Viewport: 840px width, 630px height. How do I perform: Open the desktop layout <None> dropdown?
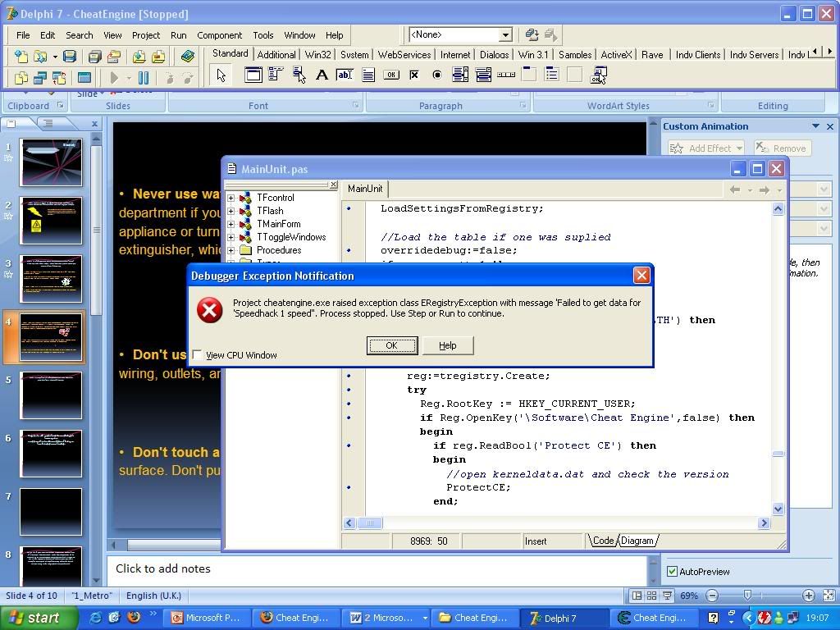tap(504, 34)
